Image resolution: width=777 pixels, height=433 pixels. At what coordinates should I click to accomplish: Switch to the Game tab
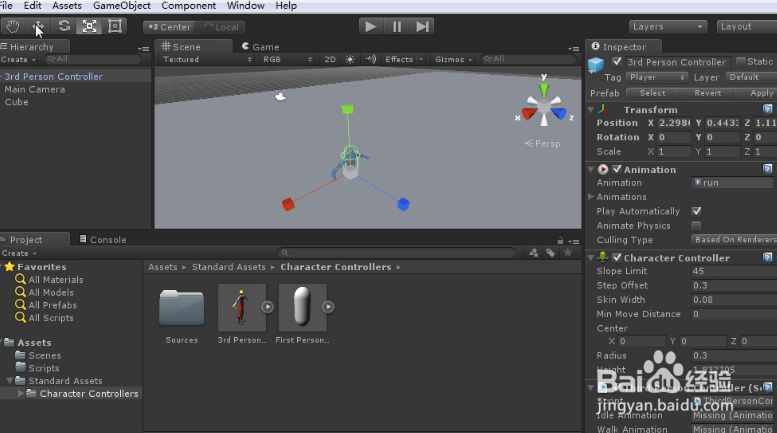261,47
